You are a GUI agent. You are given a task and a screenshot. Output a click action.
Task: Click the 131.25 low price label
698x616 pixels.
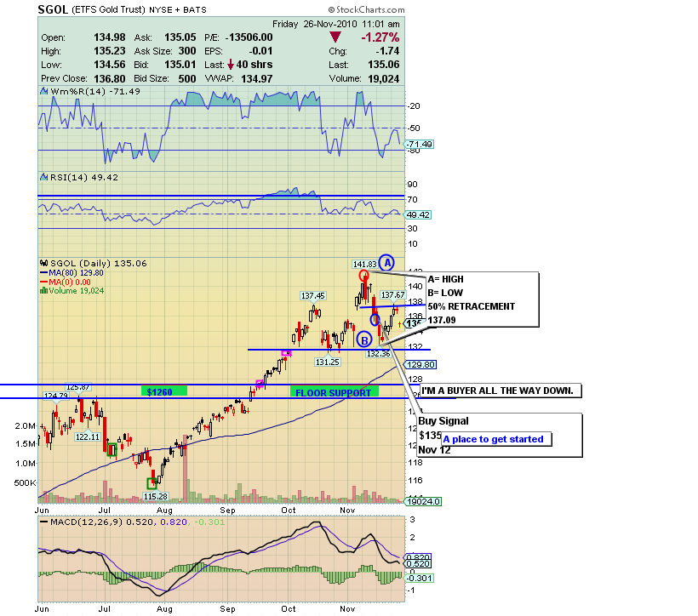pos(327,362)
